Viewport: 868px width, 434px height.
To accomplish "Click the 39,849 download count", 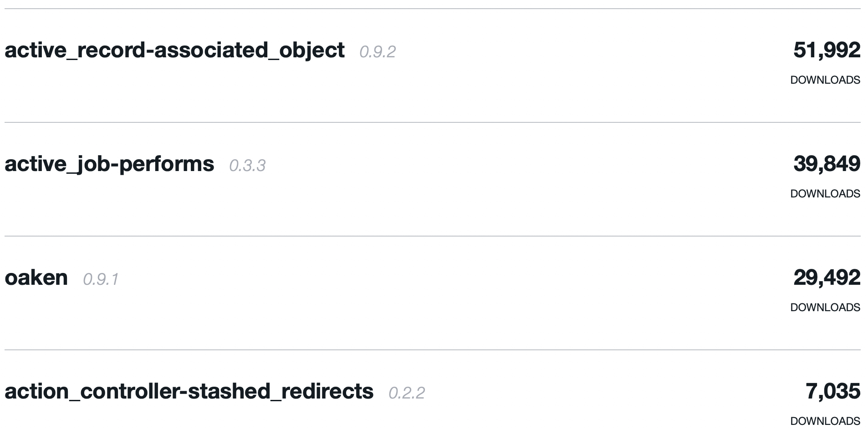I will (x=827, y=164).
